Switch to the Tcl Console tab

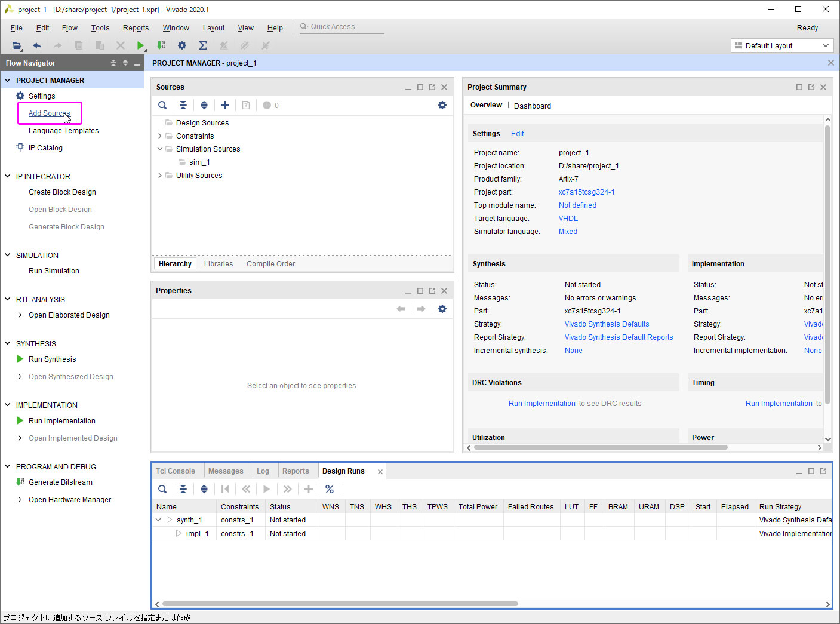(176, 471)
